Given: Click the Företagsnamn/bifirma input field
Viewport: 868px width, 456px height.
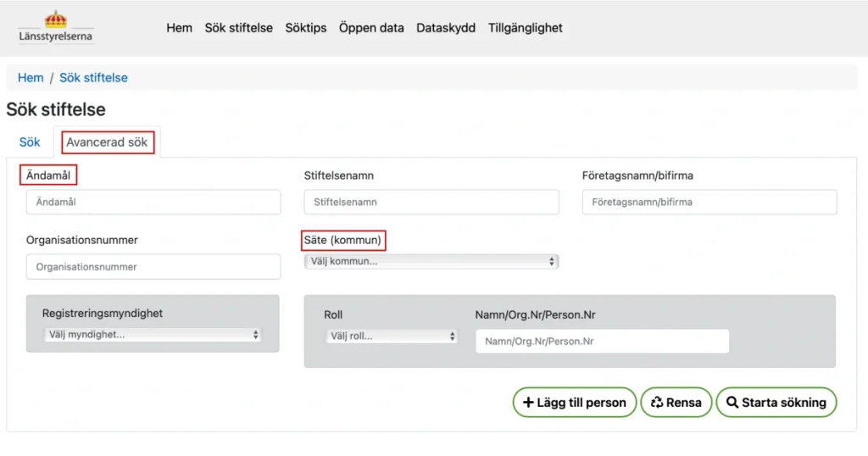Looking at the screenshot, I should (709, 203).
